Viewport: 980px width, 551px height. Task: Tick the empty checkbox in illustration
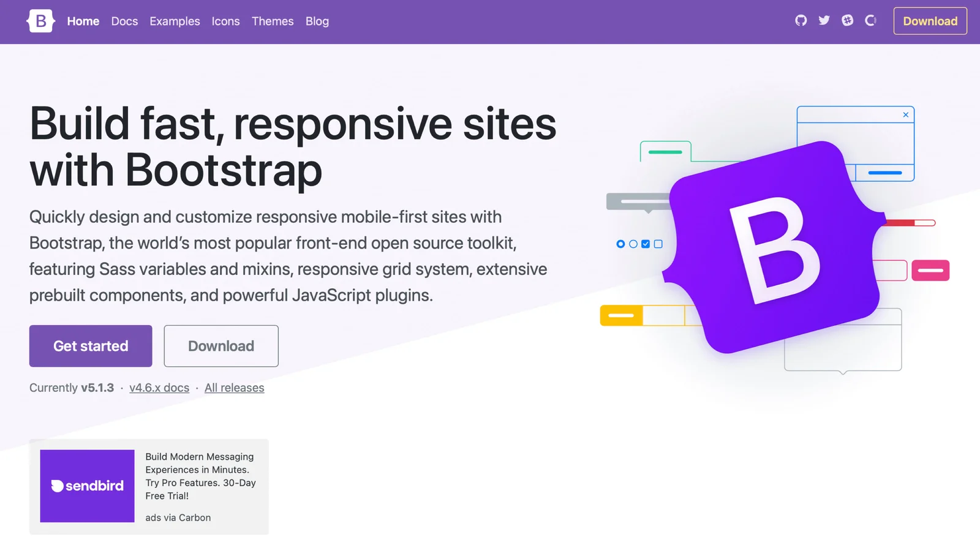point(658,244)
